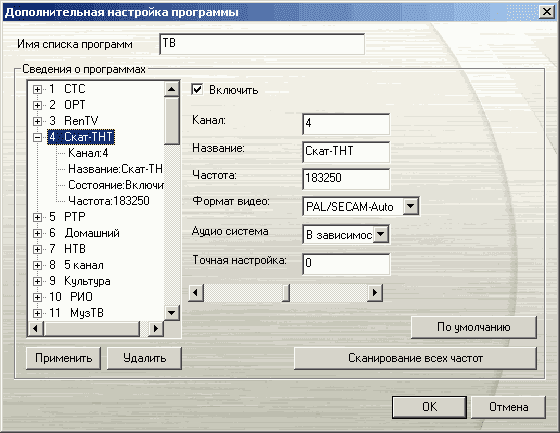Click program list horizontal scrollbar thumb
The image size is (560, 433).
coord(92,329)
